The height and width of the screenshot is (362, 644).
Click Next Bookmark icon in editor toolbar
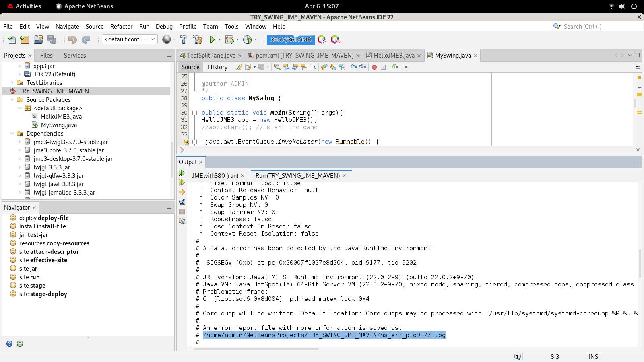(x=333, y=67)
